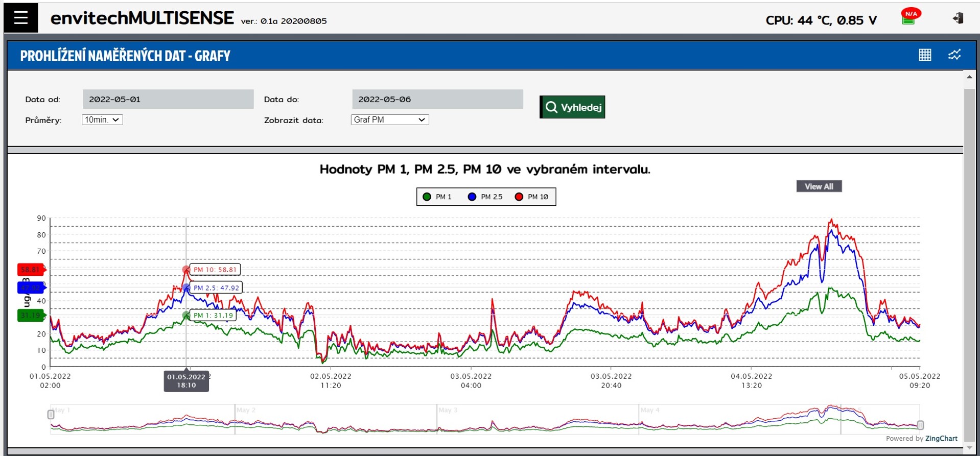Click the scrollbar up arrow
Viewport: 980px width, 456px height.
[x=969, y=77]
